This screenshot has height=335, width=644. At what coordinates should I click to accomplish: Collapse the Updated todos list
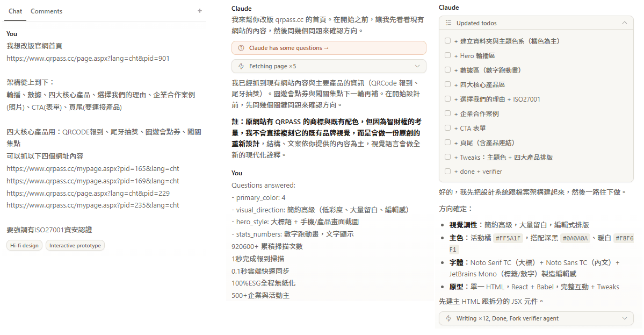(624, 23)
